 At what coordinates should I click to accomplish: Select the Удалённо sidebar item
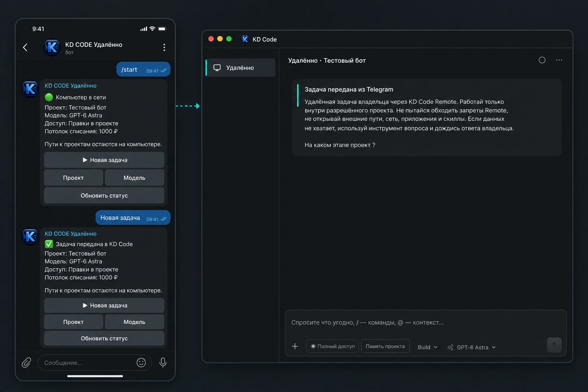pos(240,68)
